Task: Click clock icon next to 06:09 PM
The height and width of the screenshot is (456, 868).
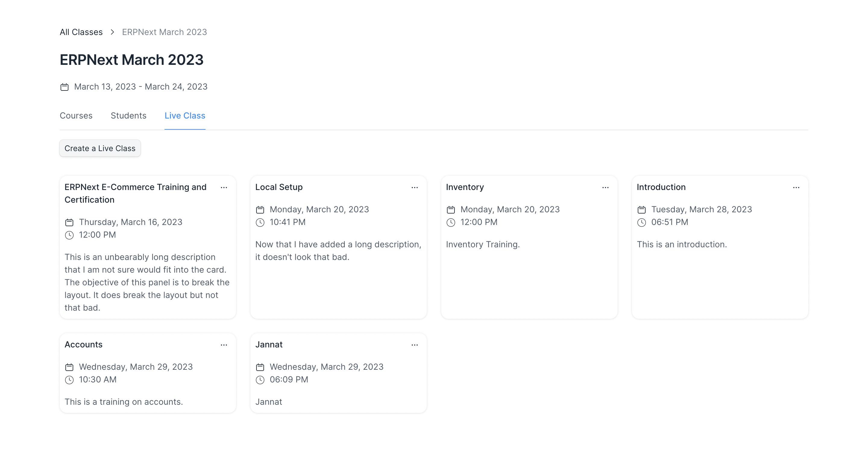Action: pos(260,380)
